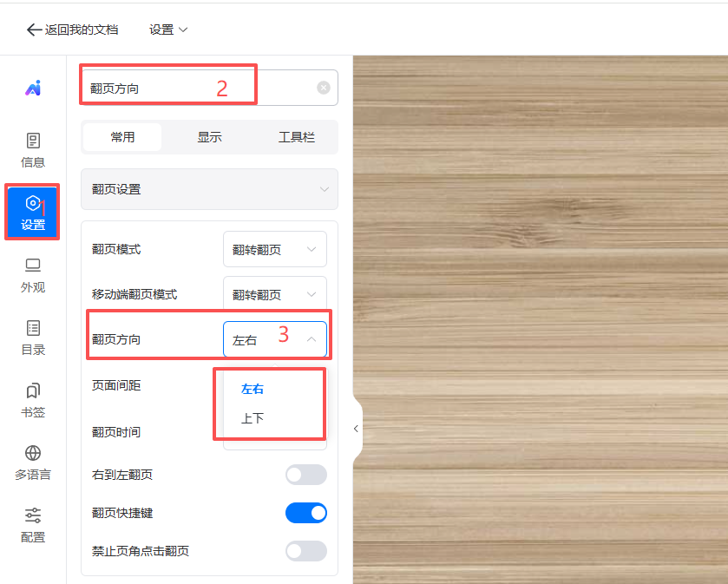Click the AI assistant logo icon

pos(33,88)
